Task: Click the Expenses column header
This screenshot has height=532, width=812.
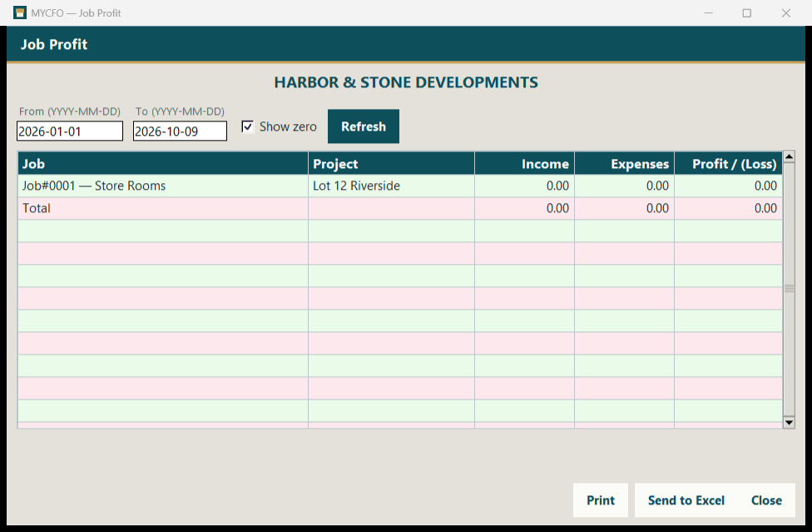Action: click(625, 164)
